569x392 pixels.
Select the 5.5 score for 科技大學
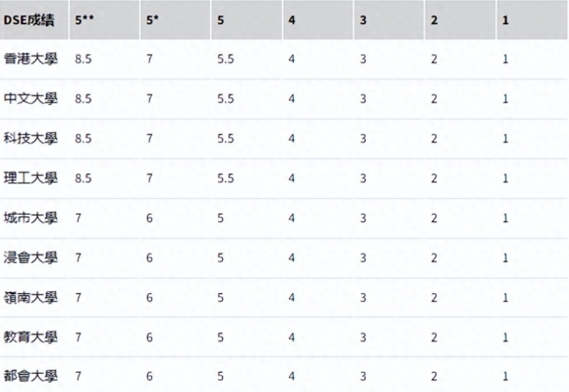tap(225, 138)
